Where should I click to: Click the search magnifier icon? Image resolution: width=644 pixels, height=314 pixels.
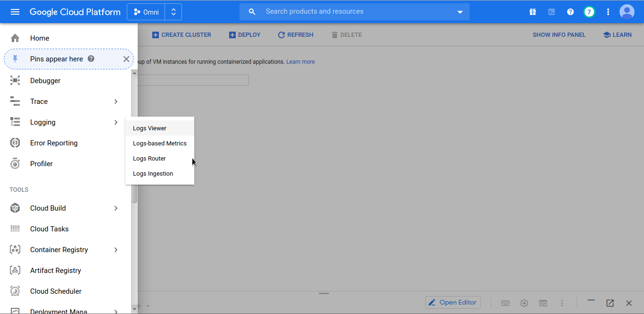pos(252,12)
